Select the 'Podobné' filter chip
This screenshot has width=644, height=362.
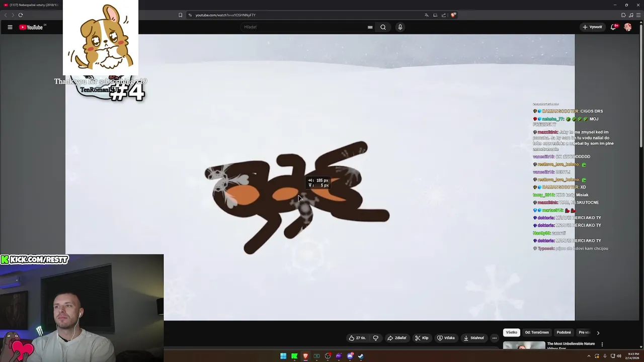tap(563, 332)
